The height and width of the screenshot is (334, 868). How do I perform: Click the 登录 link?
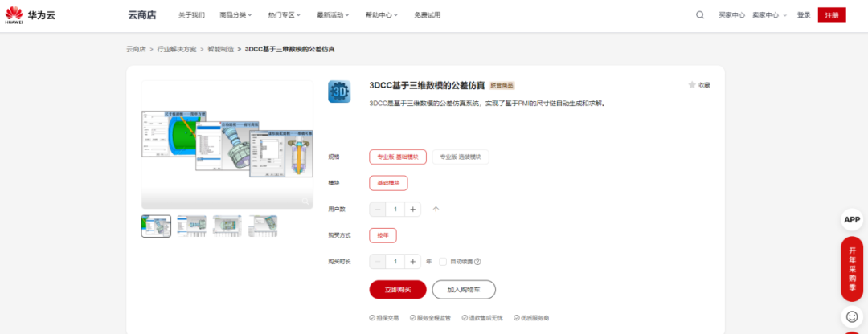coord(804,15)
